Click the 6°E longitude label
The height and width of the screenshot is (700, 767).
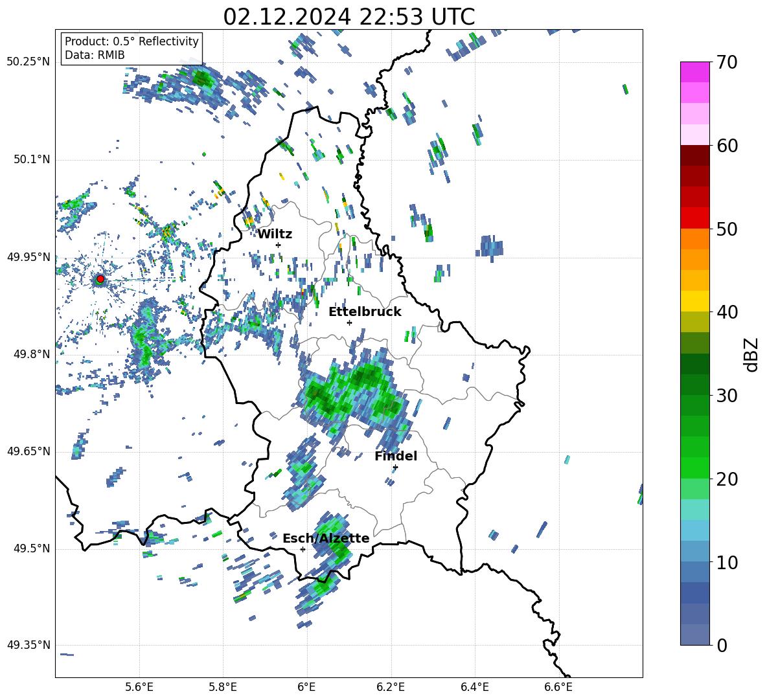(306, 687)
